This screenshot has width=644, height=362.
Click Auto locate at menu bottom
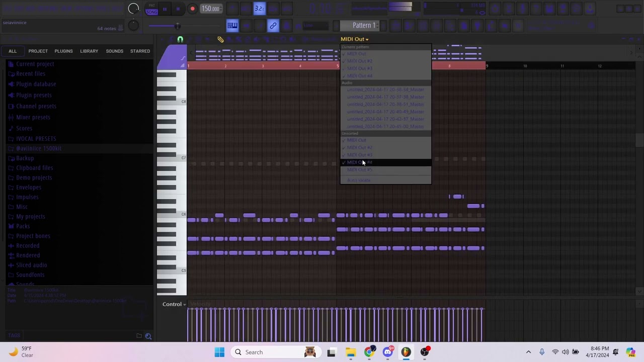(385, 180)
